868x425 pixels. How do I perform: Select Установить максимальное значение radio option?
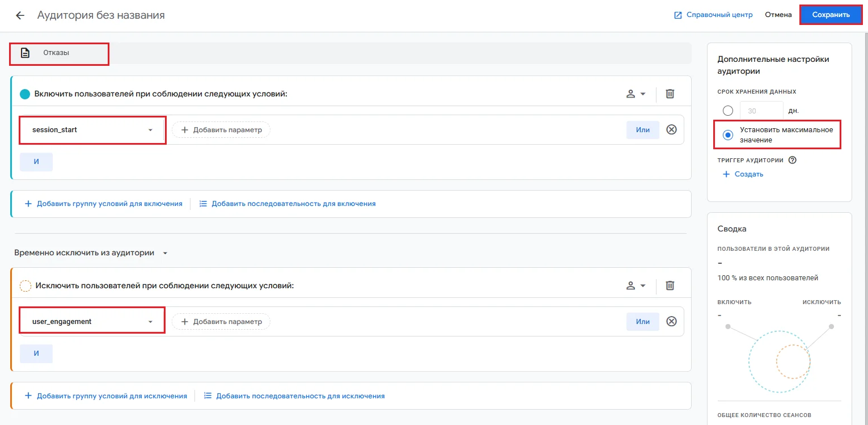(728, 135)
